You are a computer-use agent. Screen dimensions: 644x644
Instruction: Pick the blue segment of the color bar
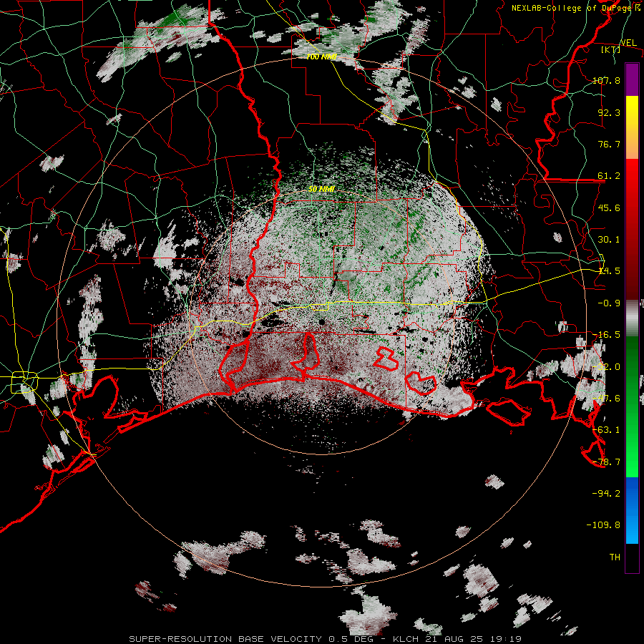[632, 510]
